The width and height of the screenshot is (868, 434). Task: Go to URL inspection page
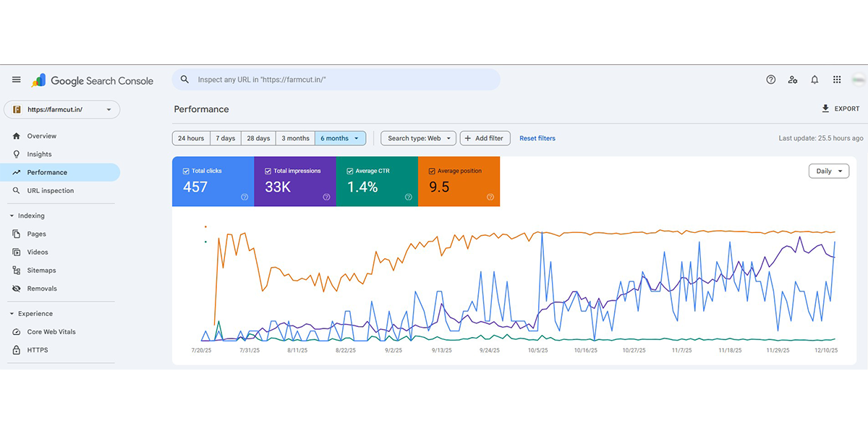pyautogui.click(x=50, y=191)
